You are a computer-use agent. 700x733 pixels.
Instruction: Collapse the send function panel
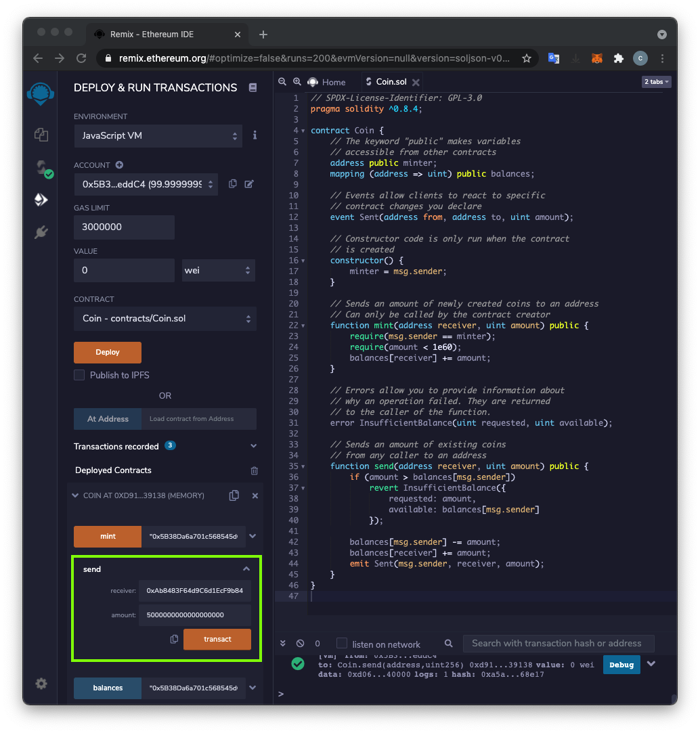click(x=246, y=569)
